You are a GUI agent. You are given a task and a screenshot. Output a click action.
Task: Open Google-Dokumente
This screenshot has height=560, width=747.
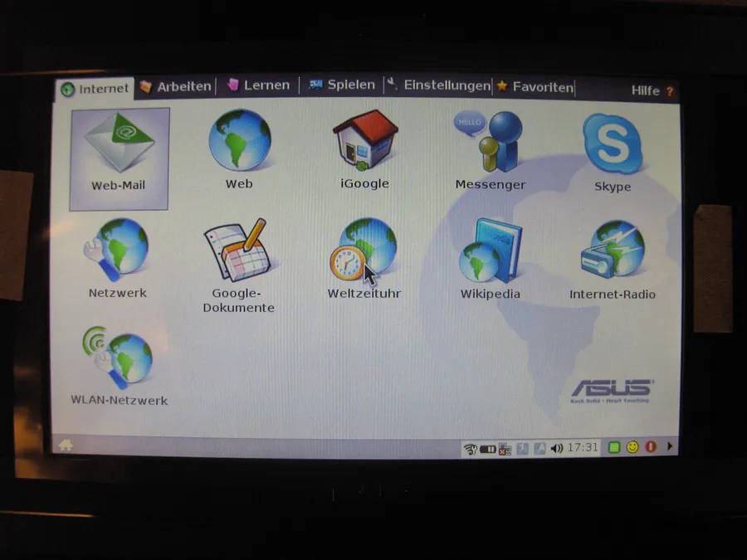click(237, 250)
